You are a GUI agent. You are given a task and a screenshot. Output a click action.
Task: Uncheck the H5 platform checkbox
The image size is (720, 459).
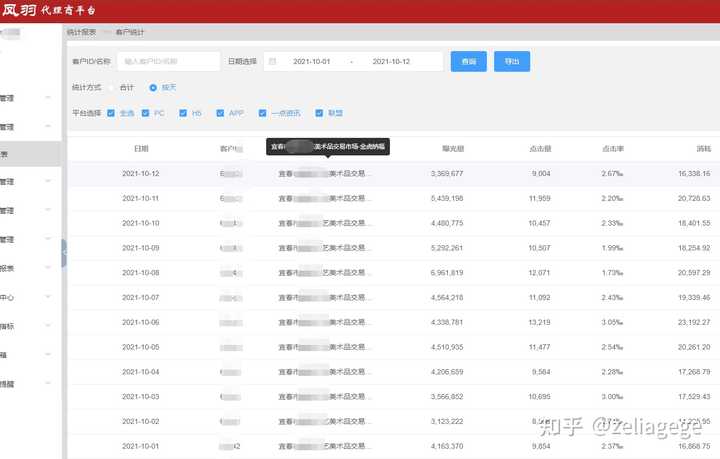point(183,113)
